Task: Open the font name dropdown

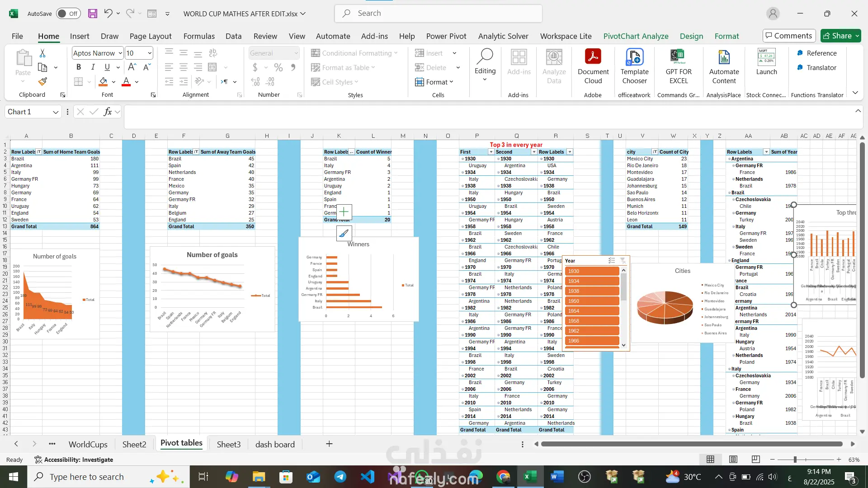Action: [120, 53]
